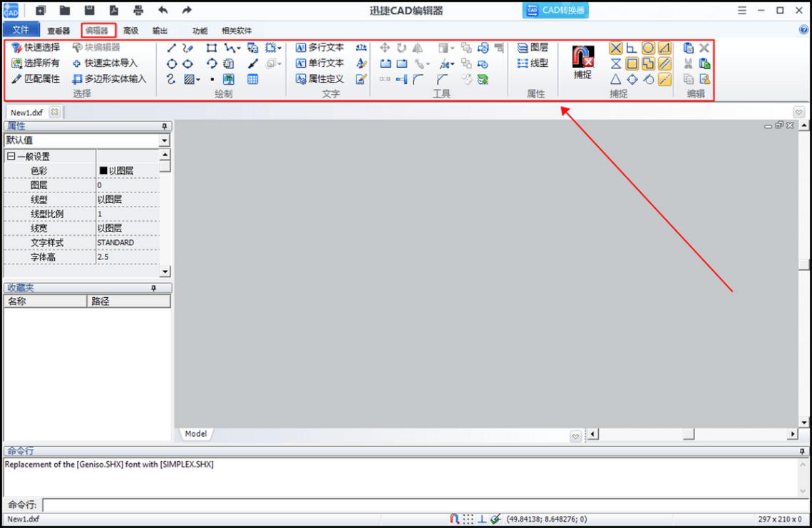This screenshot has width=812, height=528.
Task: Click in the 命令行 input field
Action: click(x=425, y=504)
